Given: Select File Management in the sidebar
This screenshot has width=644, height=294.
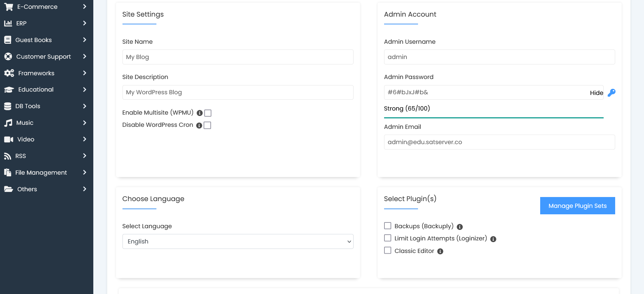Looking at the screenshot, I should 41,173.
